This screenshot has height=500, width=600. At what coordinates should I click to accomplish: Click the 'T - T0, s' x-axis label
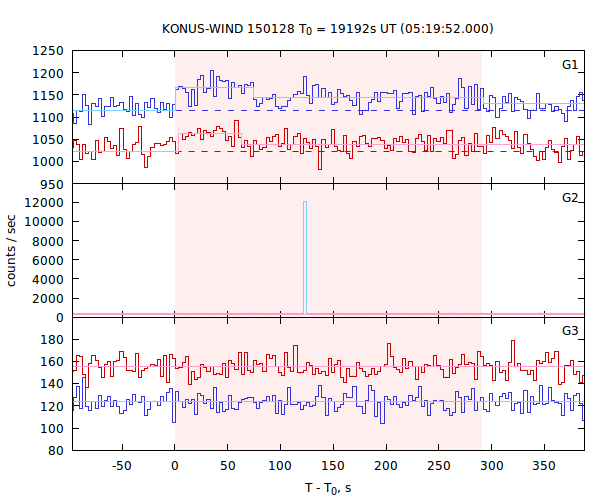tap(328, 489)
